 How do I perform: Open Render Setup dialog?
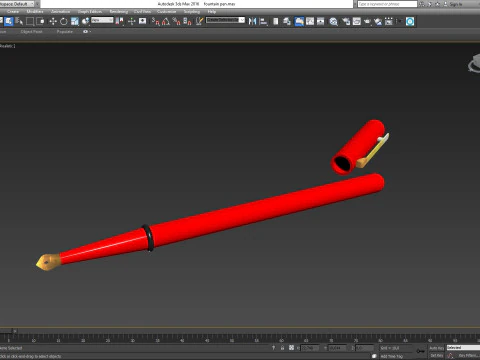(x=346, y=22)
